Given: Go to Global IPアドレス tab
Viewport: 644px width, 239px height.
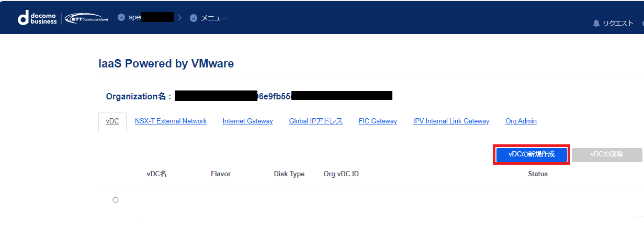Looking at the screenshot, I should click(x=315, y=121).
